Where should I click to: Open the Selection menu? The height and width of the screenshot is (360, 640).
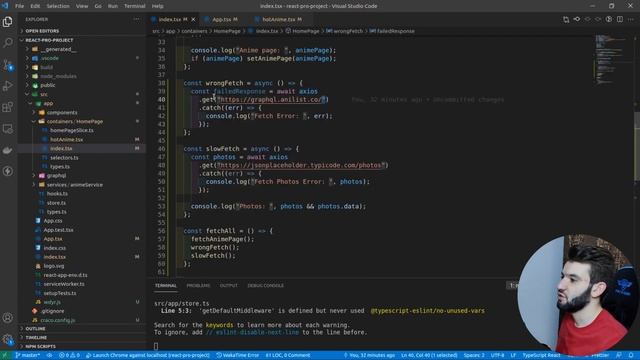point(58,6)
